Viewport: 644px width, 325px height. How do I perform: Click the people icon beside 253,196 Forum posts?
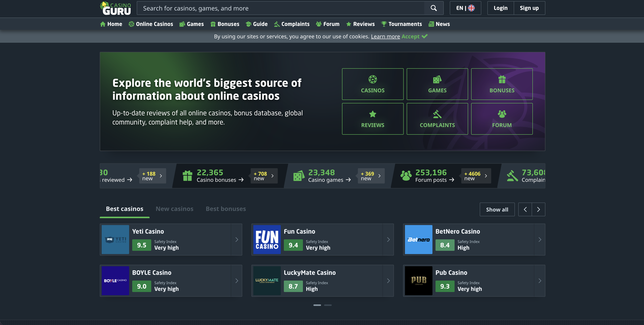point(406,175)
